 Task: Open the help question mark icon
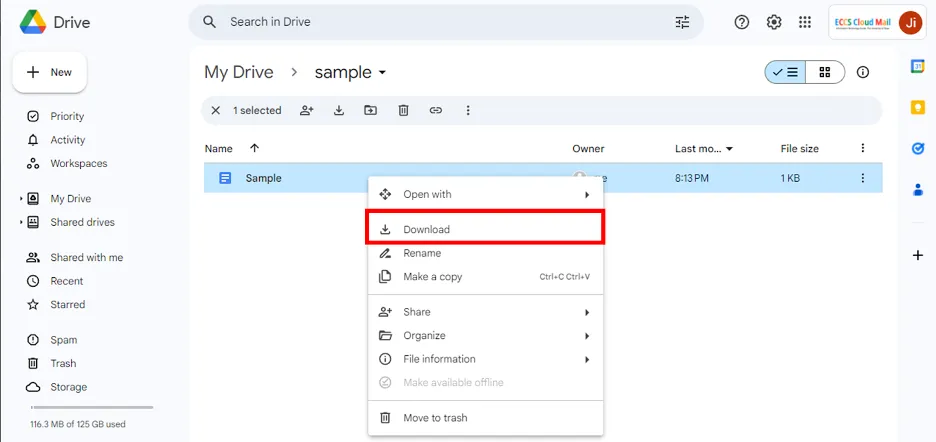coord(742,22)
